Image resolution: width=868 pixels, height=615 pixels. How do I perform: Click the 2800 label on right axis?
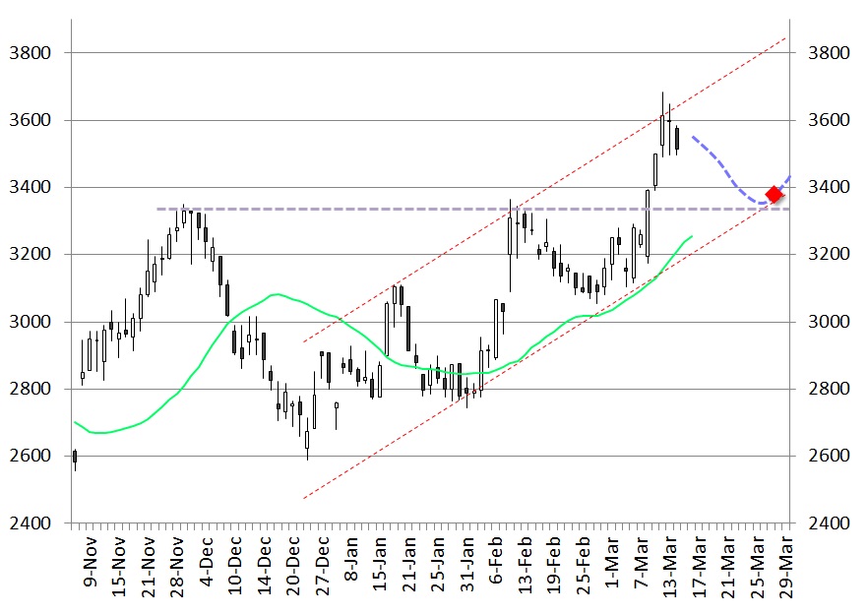pos(829,389)
